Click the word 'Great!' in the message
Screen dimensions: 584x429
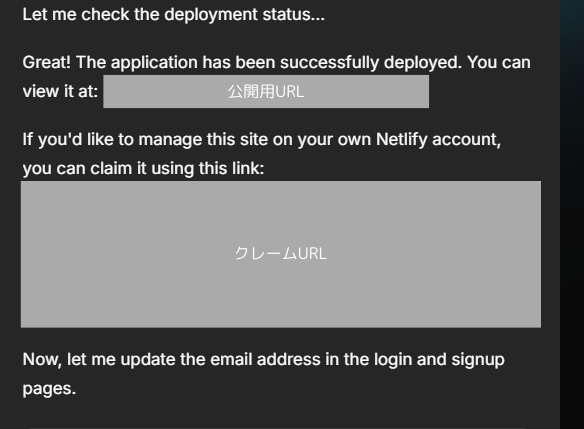47,62
